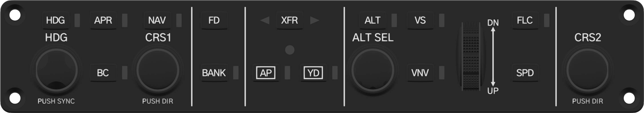Click the BC back course button
644x113 pixels.
(x=103, y=73)
